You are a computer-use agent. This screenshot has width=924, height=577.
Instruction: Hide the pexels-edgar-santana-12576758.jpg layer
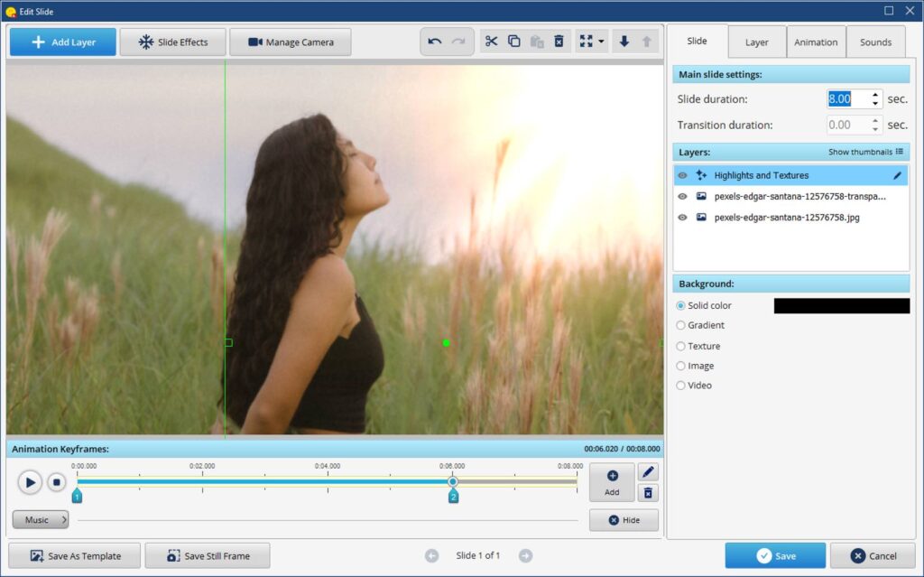coord(682,217)
